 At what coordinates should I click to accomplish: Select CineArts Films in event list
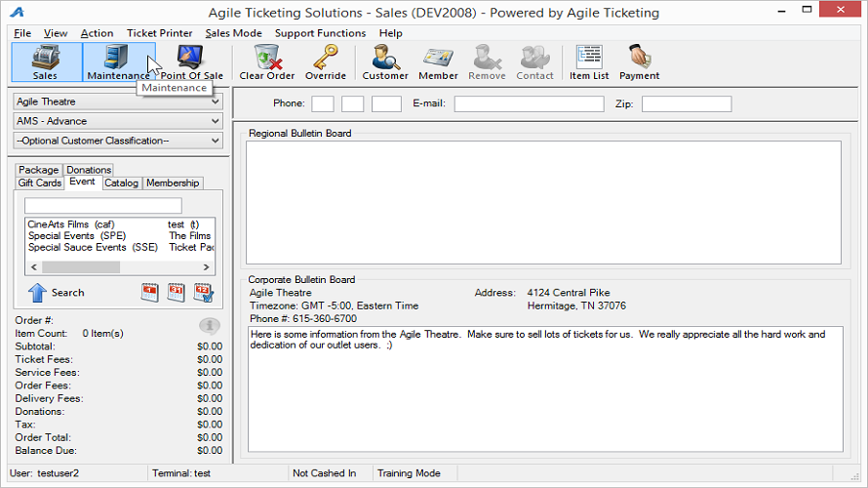(x=71, y=224)
